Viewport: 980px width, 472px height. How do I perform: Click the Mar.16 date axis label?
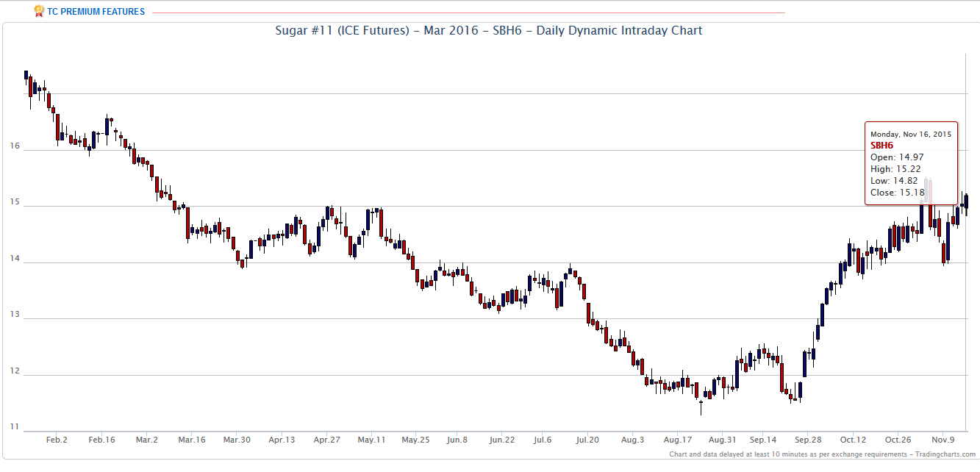coord(192,440)
